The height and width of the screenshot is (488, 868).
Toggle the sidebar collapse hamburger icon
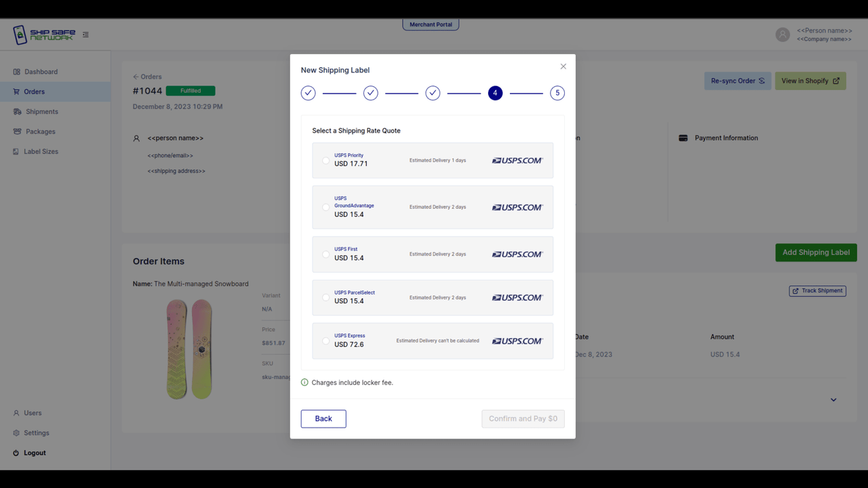coord(85,35)
